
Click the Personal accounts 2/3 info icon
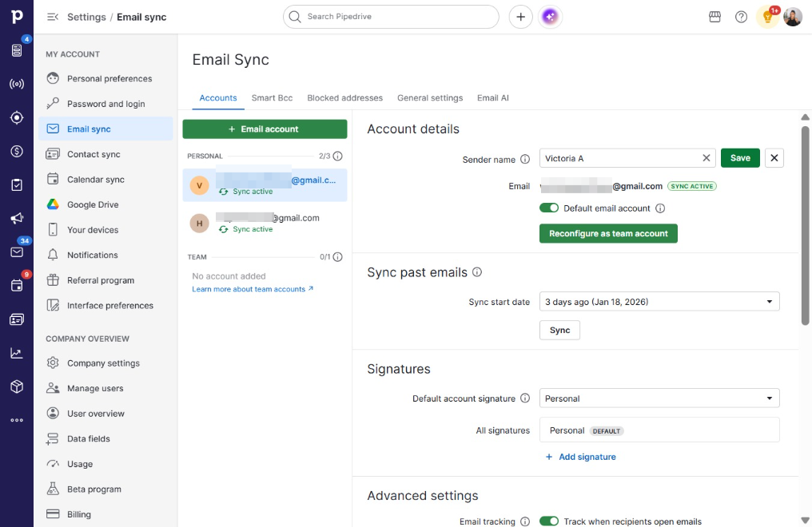pos(337,156)
